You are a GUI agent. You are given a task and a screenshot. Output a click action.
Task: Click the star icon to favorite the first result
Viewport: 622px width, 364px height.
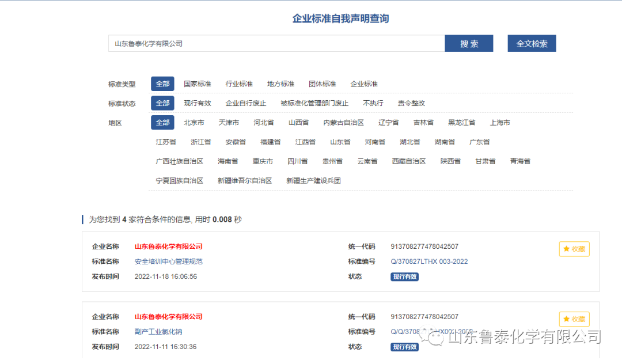coord(574,249)
